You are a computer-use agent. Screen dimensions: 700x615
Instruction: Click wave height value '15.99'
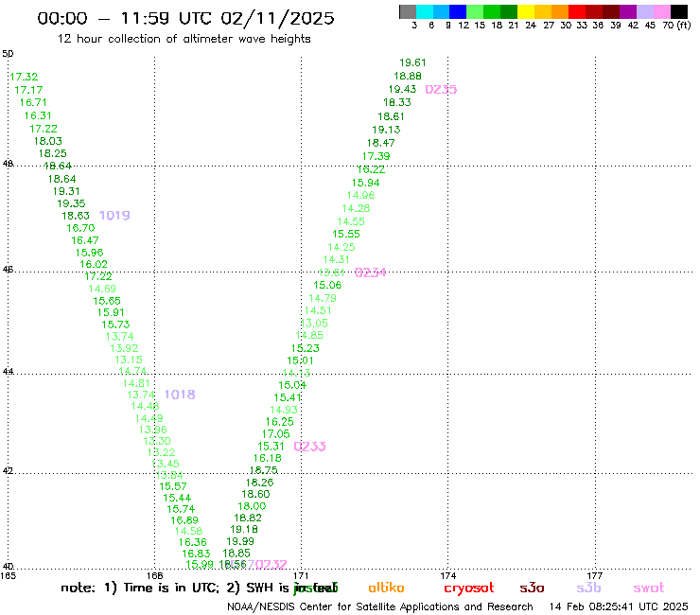(200, 565)
